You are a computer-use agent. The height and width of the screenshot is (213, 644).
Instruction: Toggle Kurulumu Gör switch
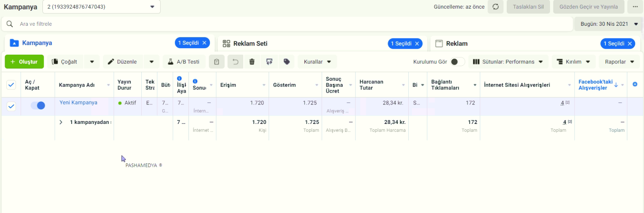pos(458,62)
